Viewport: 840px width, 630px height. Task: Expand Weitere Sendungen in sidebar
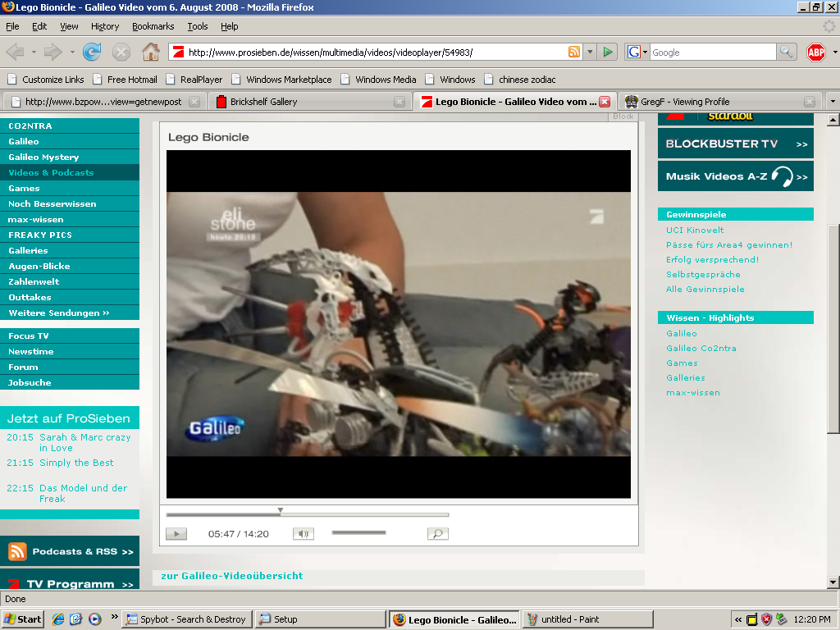[70, 313]
